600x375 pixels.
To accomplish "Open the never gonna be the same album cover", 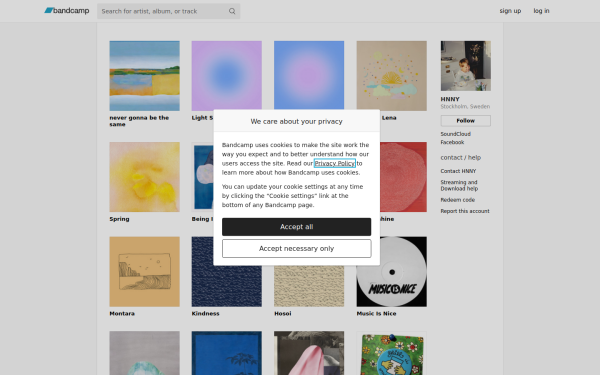I will click(144, 76).
